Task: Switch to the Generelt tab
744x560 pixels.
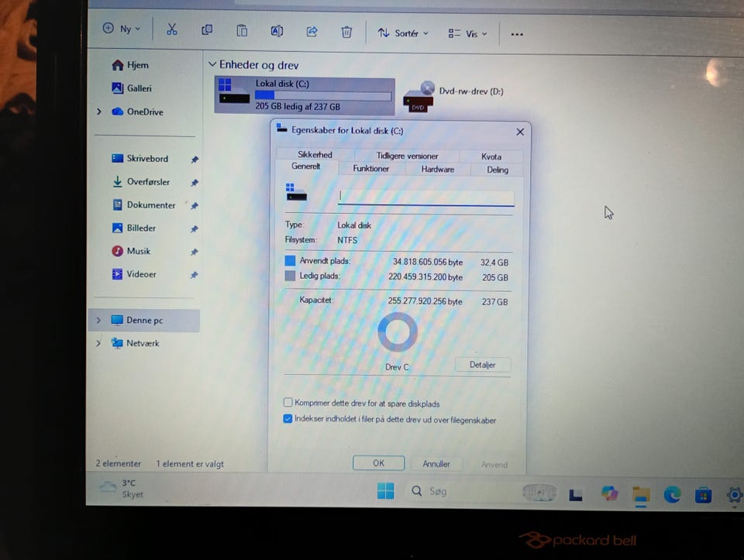Action: (x=306, y=167)
